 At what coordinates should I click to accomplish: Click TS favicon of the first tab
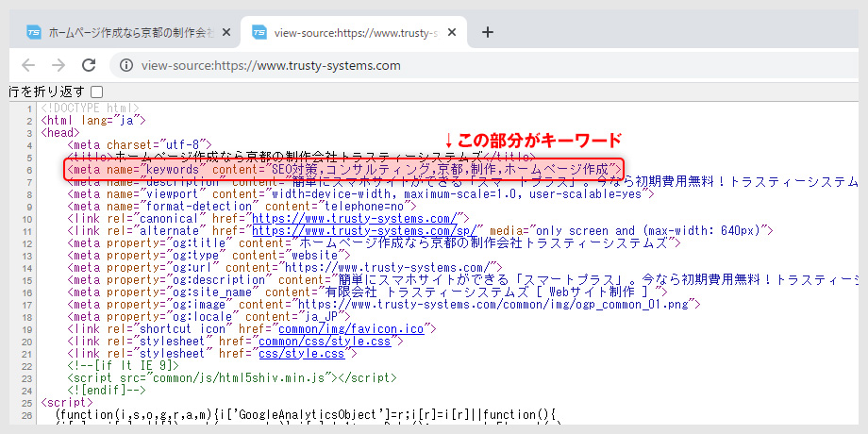click(34, 32)
